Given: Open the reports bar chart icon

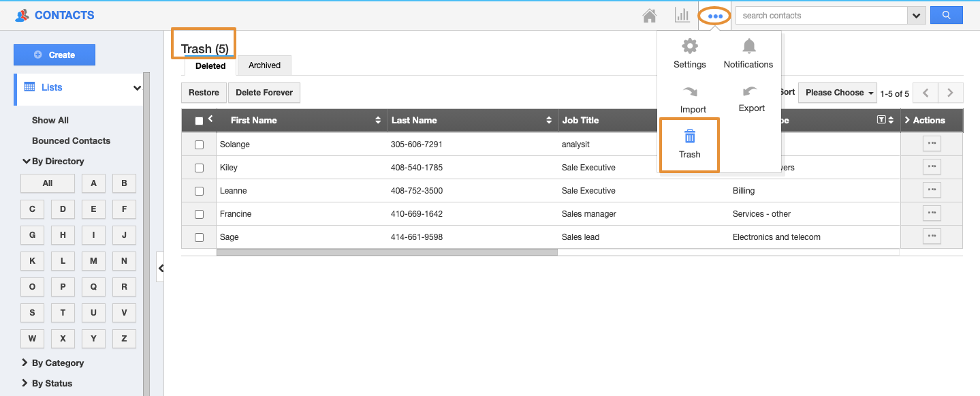Looking at the screenshot, I should pyautogui.click(x=682, y=15).
